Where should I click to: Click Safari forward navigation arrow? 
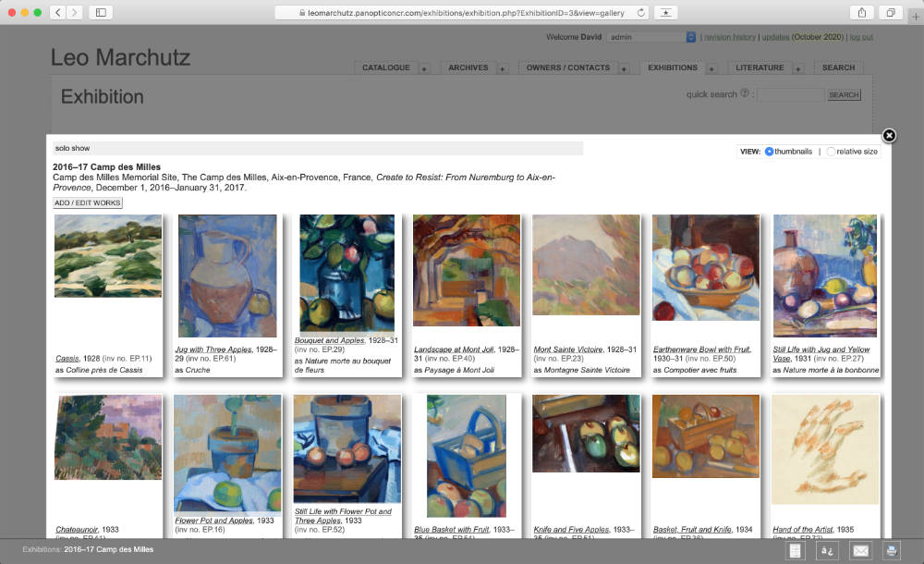pyautogui.click(x=74, y=12)
